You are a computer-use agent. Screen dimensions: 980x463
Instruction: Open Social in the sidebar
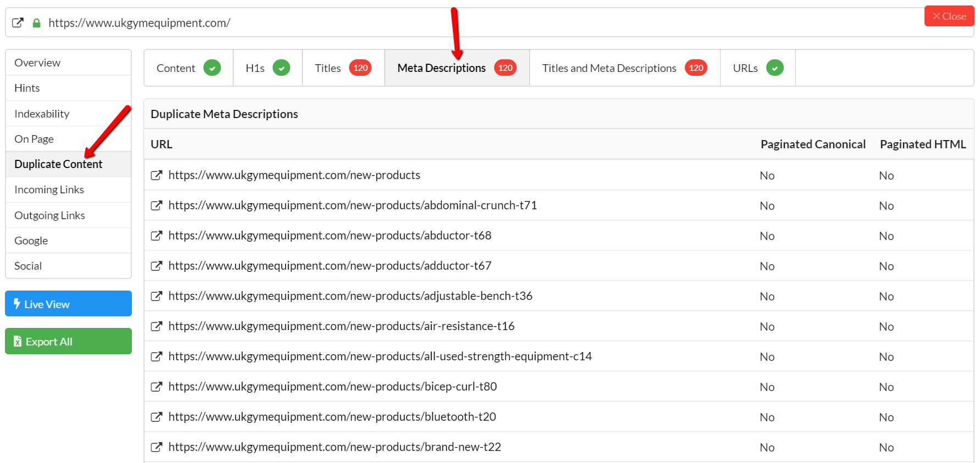pyautogui.click(x=69, y=266)
